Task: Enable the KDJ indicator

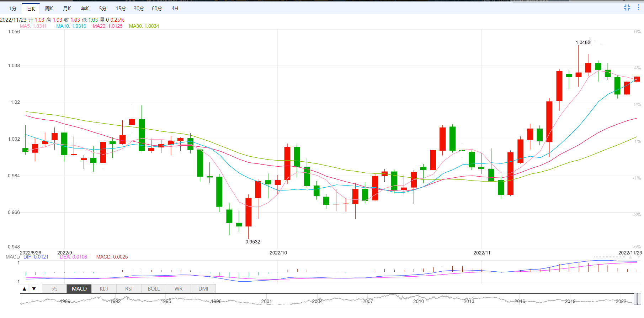Action: pyautogui.click(x=104, y=289)
